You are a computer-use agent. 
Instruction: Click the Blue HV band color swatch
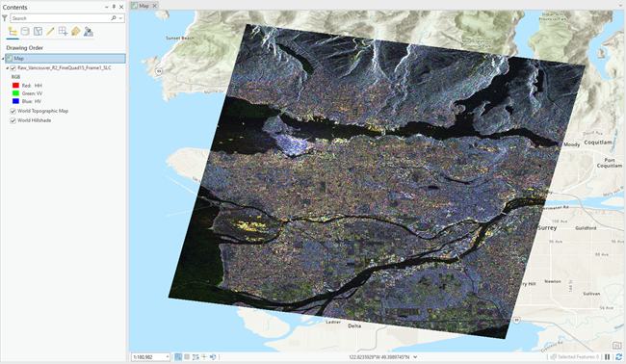coord(15,101)
